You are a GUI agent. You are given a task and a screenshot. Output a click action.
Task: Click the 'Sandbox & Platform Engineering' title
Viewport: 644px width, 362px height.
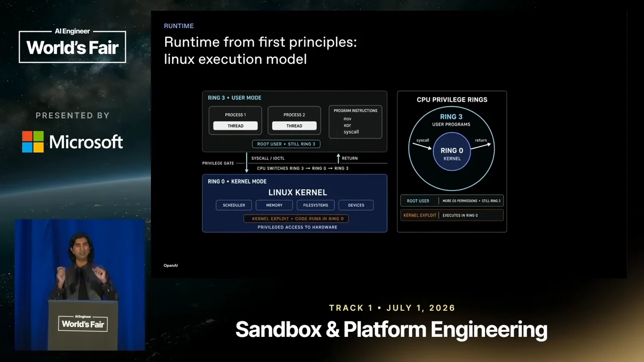(391, 330)
